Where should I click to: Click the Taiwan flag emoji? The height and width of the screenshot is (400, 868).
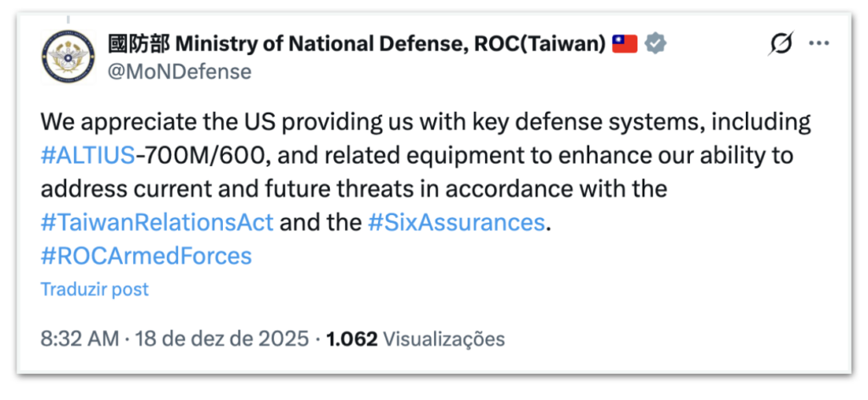pos(625,43)
